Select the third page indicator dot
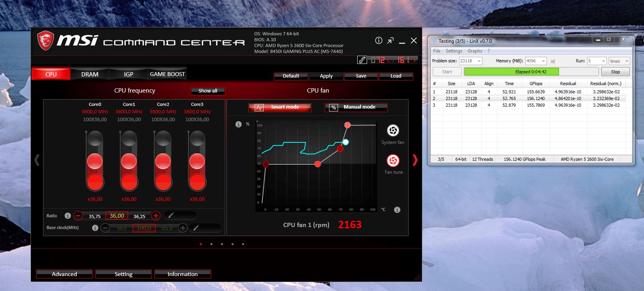 (x=222, y=244)
